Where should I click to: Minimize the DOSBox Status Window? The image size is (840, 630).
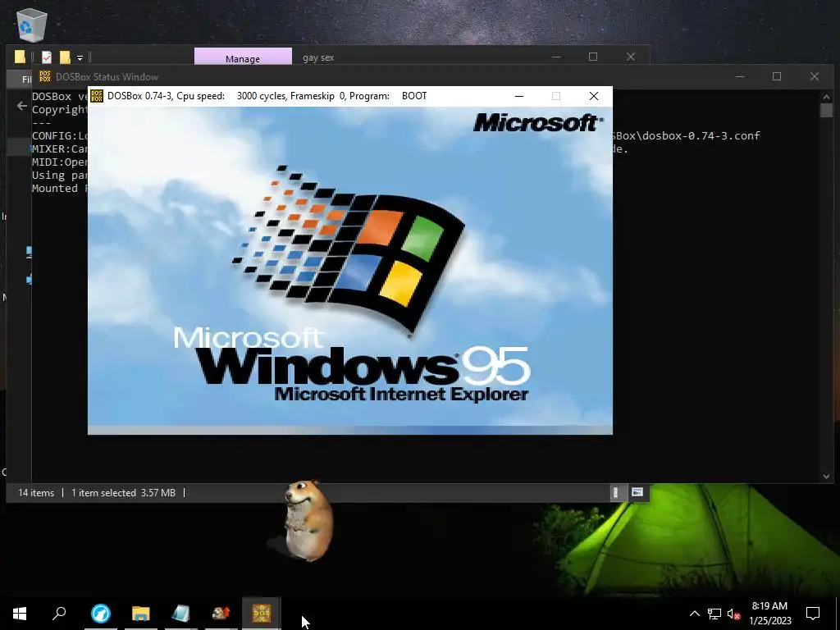point(740,76)
